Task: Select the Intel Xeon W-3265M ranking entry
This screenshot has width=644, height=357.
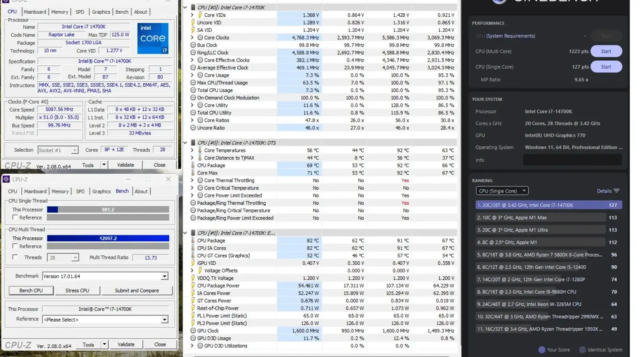Action: click(x=549, y=304)
